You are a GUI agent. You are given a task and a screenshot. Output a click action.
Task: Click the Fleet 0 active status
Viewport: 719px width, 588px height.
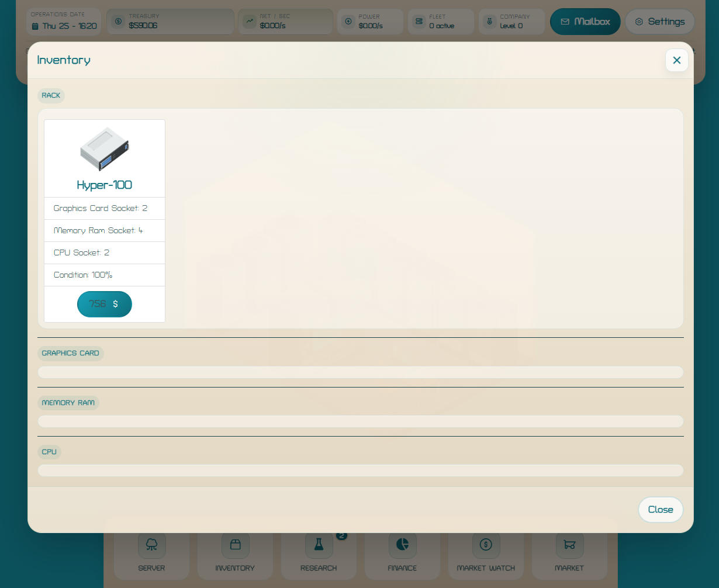pos(442,26)
